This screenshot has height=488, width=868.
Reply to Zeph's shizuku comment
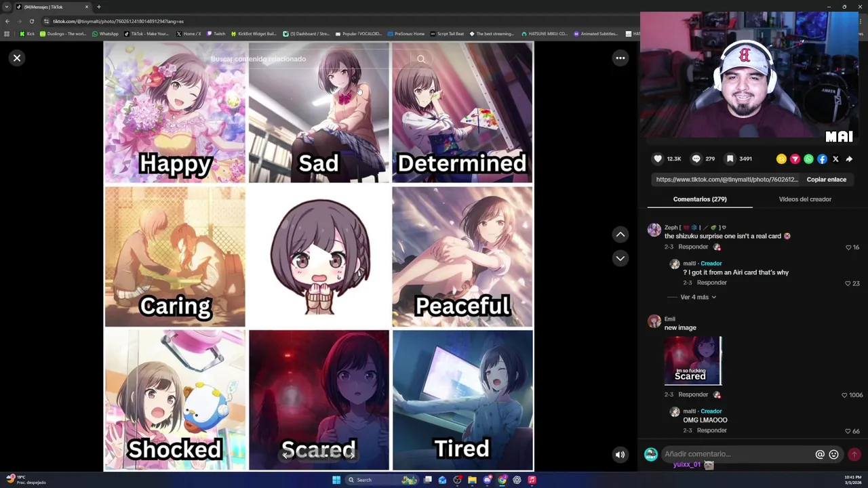[693, 247]
